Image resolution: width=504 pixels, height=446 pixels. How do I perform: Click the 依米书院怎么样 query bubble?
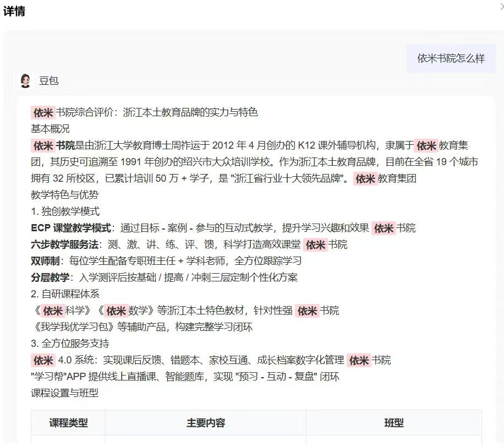451,58
